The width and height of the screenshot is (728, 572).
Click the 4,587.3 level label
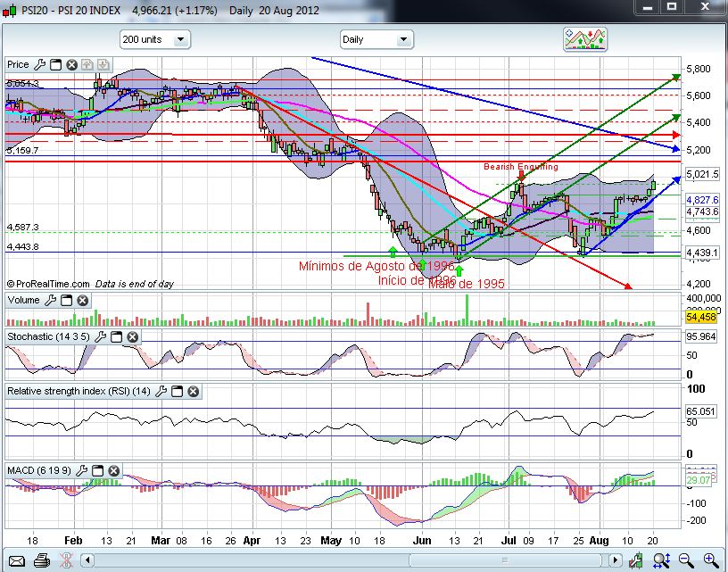tap(23, 227)
